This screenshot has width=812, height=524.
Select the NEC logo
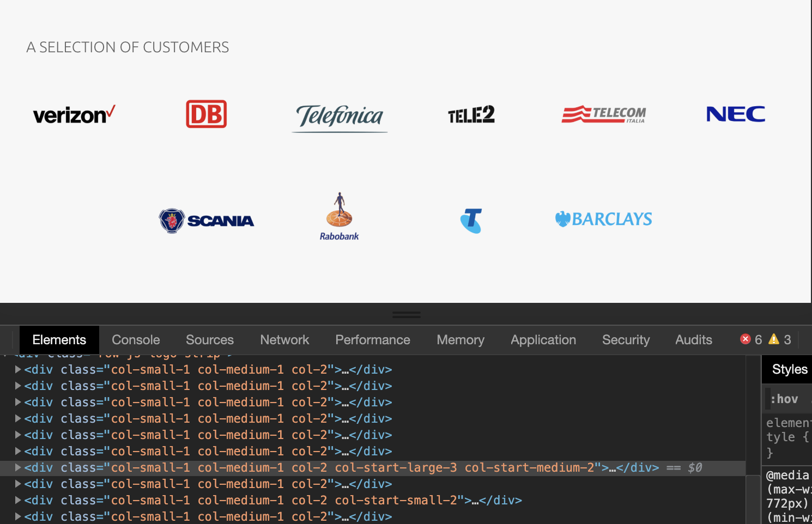(735, 114)
